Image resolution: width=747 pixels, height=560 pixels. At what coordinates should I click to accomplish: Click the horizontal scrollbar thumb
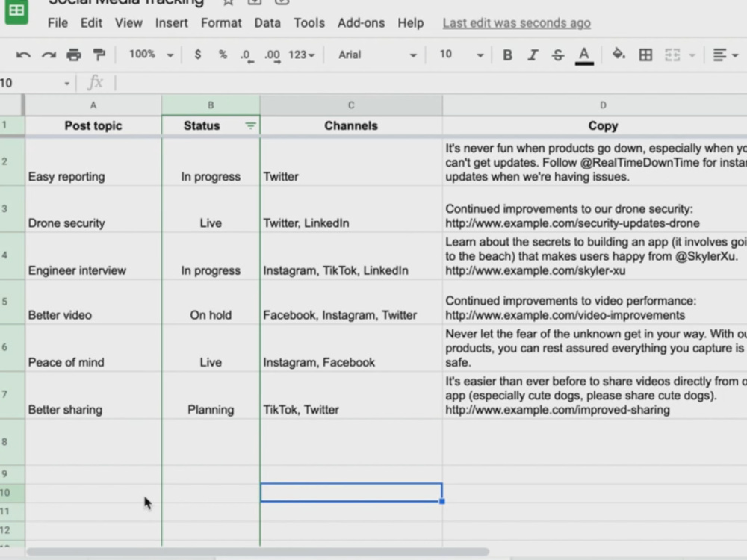(x=258, y=552)
